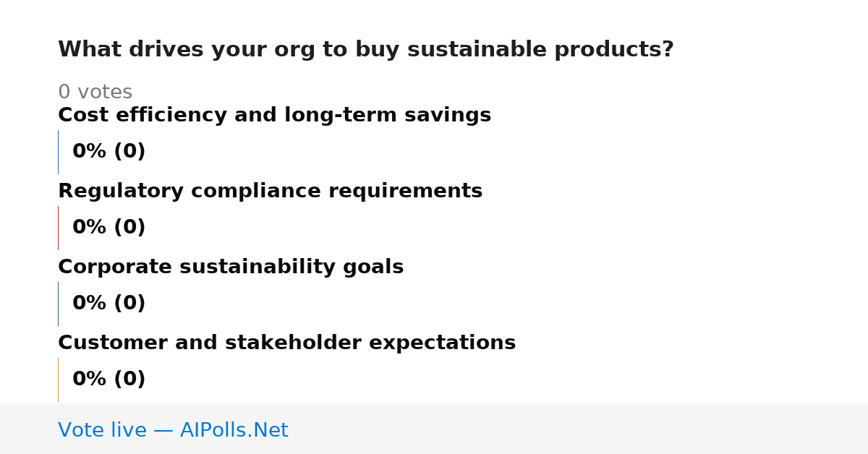
Task: Visit AIPolls.Net from the footer text
Action: [x=234, y=431]
